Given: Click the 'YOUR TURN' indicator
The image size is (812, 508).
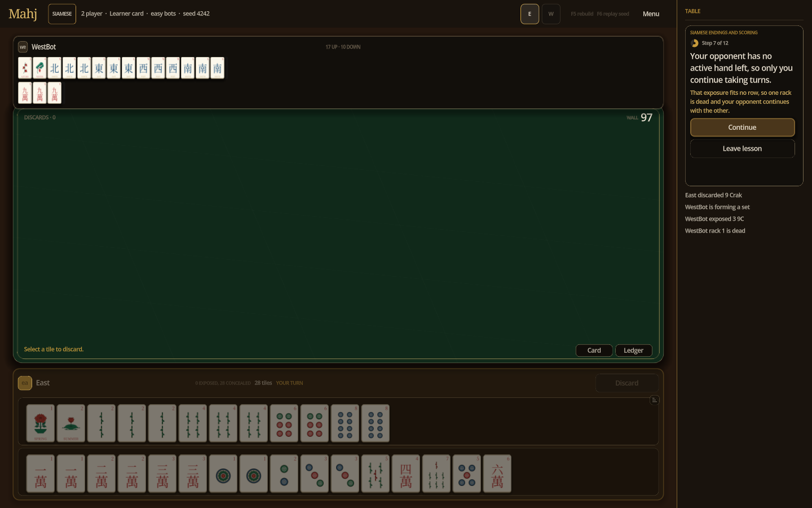Looking at the screenshot, I should click(x=289, y=383).
